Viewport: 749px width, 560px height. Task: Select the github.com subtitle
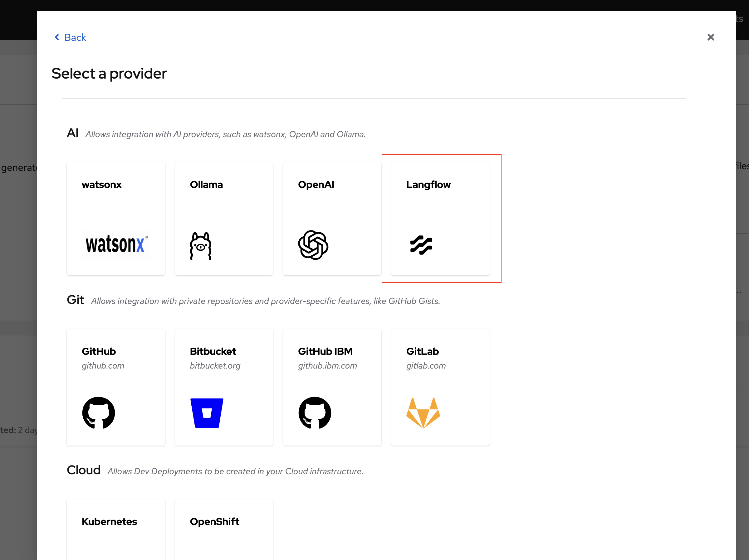103,366
